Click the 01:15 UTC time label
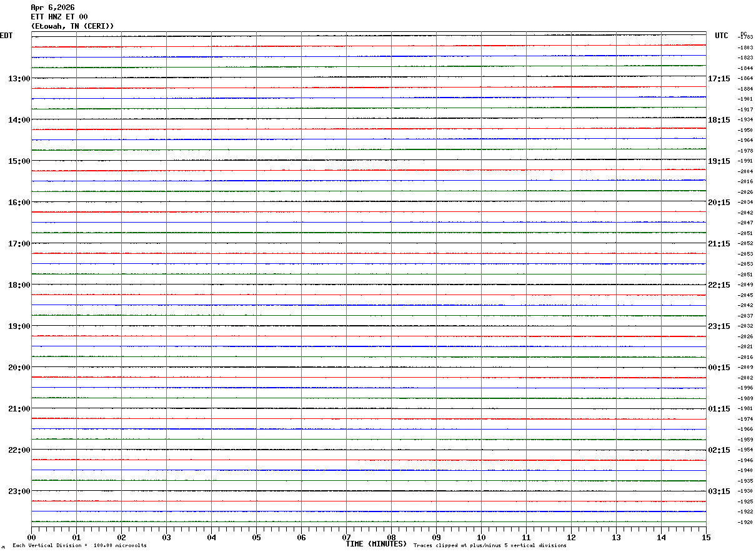756x554 pixels. pos(719,409)
